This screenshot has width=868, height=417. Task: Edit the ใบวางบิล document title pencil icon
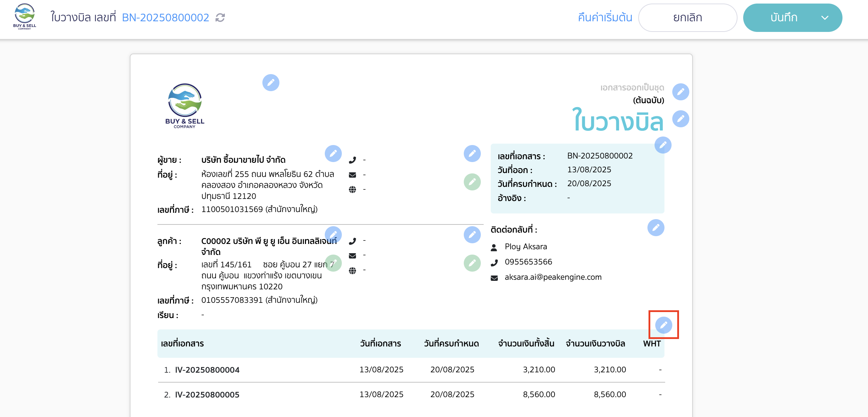(x=681, y=119)
